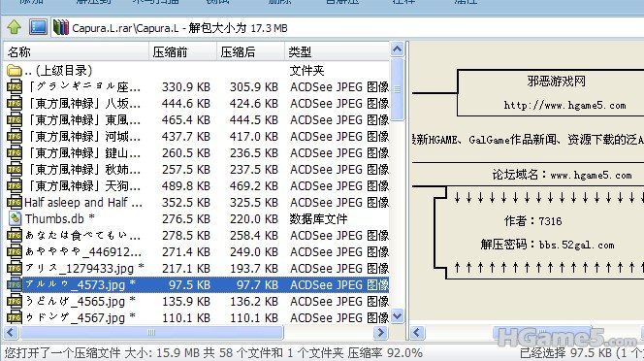Click JPG icon of グランギニョル座 file
This screenshot has height=361, width=644.
point(15,86)
